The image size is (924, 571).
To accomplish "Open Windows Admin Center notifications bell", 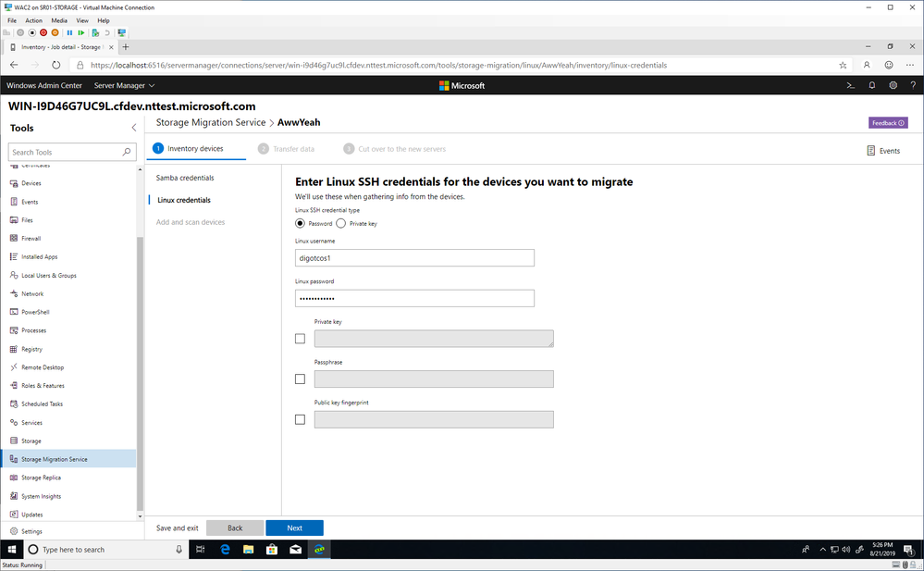I will click(871, 85).
